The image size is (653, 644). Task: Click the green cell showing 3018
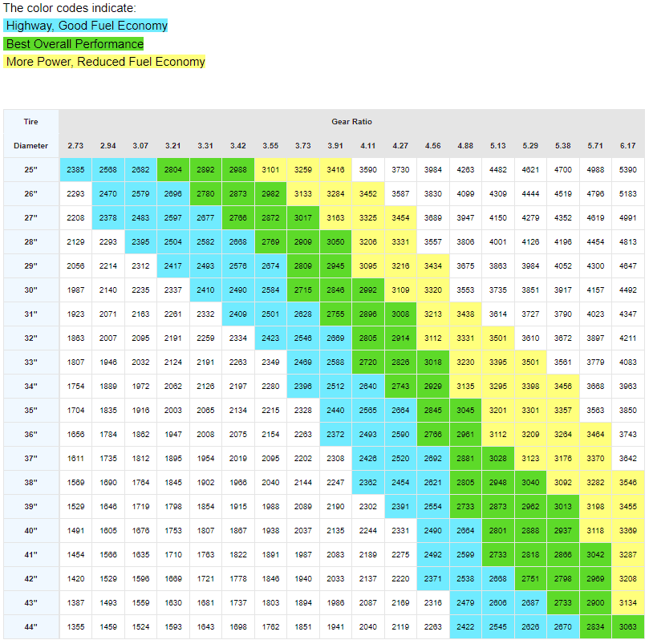pos(433,363)
